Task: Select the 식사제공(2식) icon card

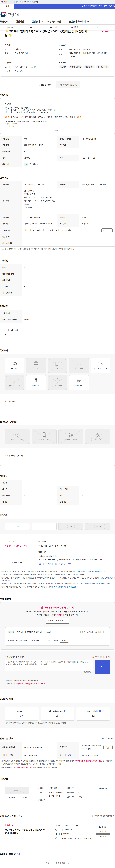Action: tap(79, 382)
